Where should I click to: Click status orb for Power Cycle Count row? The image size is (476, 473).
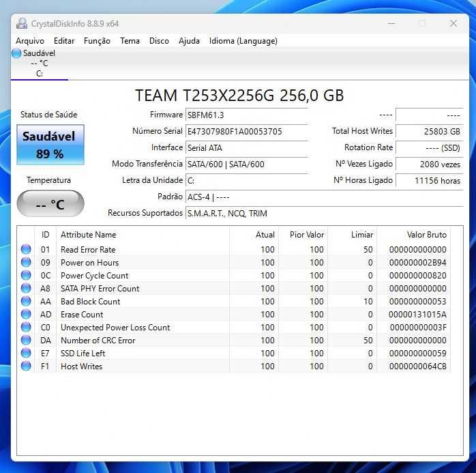[26, 275]
